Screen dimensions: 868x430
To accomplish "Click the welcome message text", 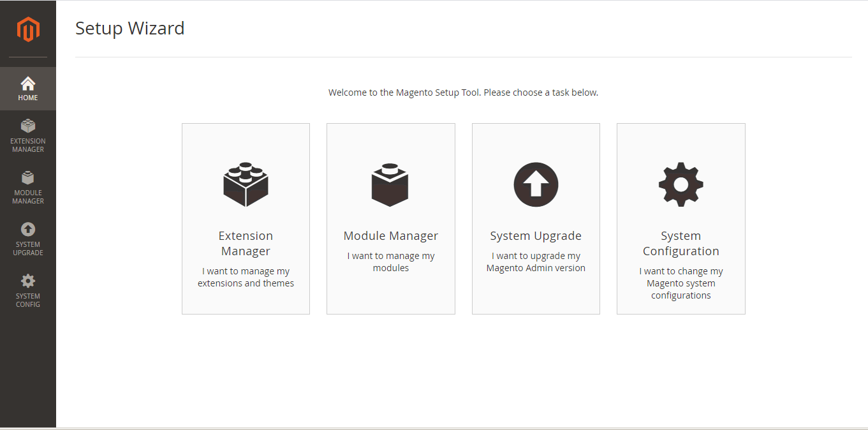I will [x=462, y=92].
